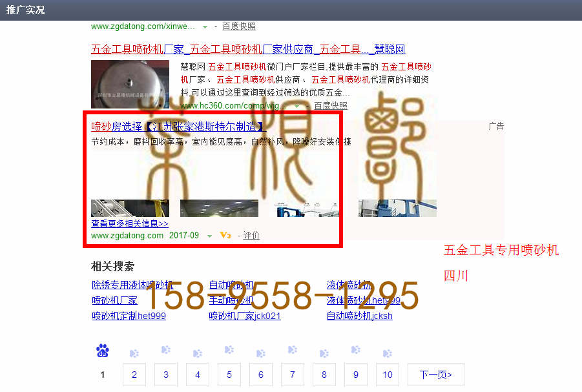The height and width of the screenshot is (392, 582).
Task: Click the 广告 label beside the ad
Action: click(x=496, y=126)
